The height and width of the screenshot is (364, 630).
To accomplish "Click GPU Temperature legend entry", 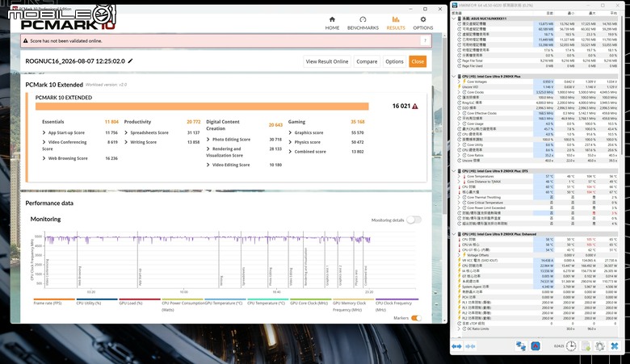I will 224,303.
